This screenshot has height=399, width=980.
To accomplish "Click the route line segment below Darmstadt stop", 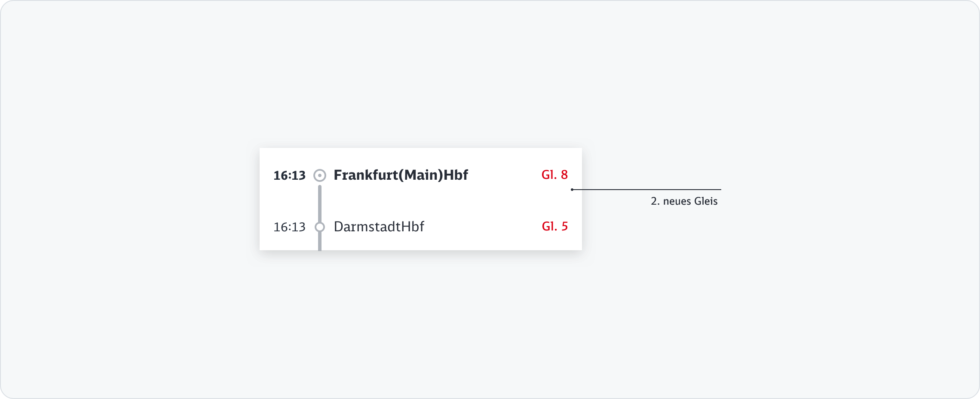I will click(319, 242).
